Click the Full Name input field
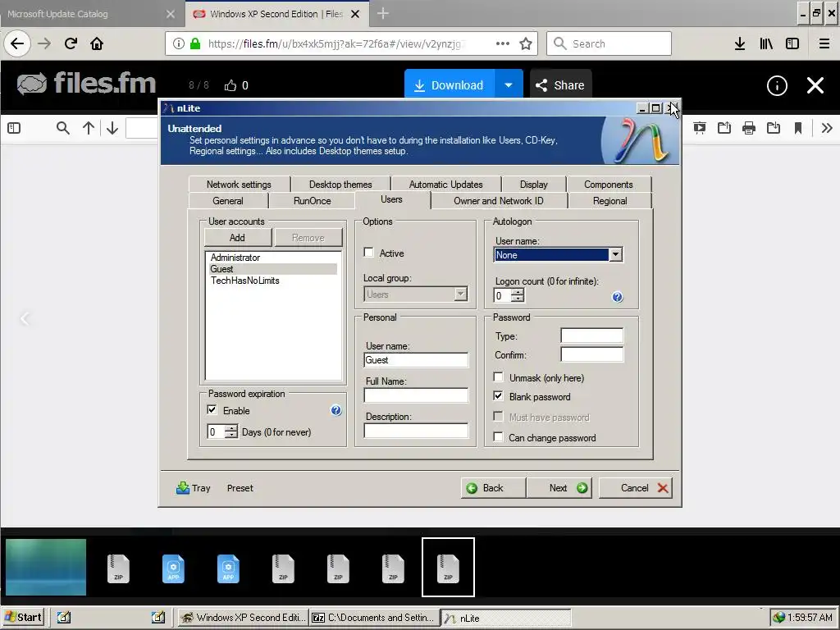Viewport: 840px width, 630px height. point(416,395)
